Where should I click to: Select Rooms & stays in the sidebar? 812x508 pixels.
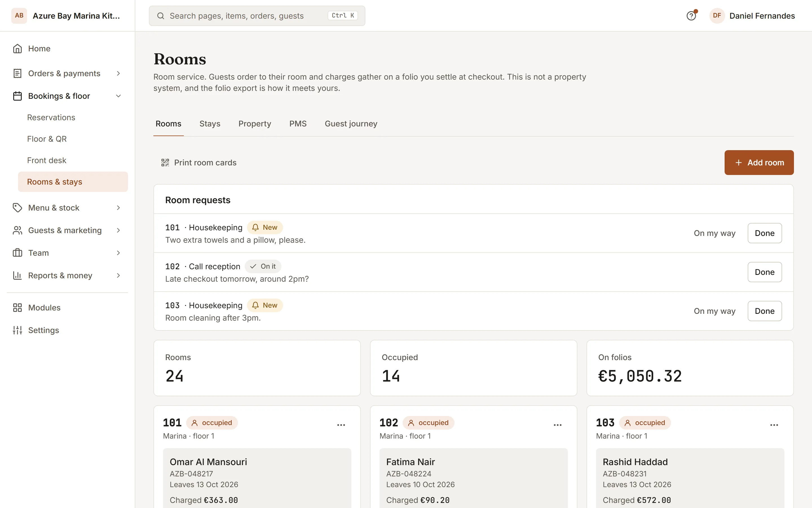(x=73, y=182)
